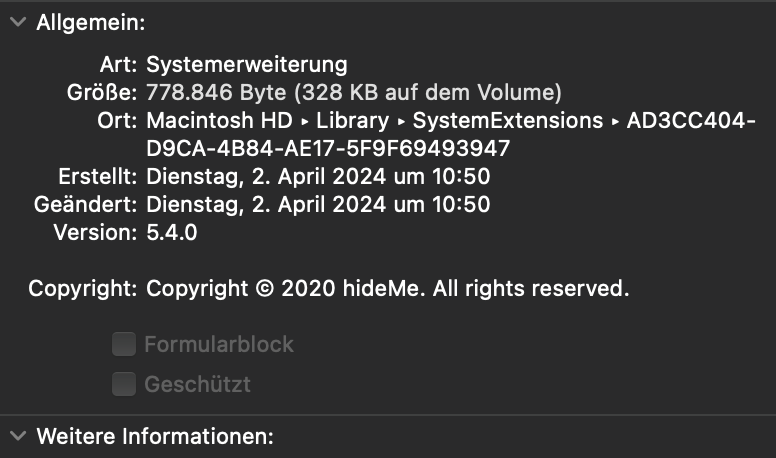776x458 pixels.
Task: Click the Allgemein header label
Action: (90, 22)
